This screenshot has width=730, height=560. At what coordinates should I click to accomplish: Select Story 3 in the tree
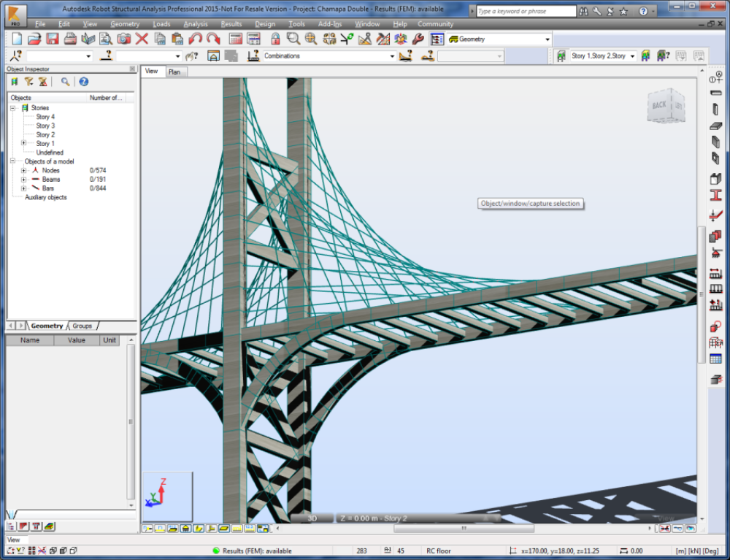pos(45,126)
